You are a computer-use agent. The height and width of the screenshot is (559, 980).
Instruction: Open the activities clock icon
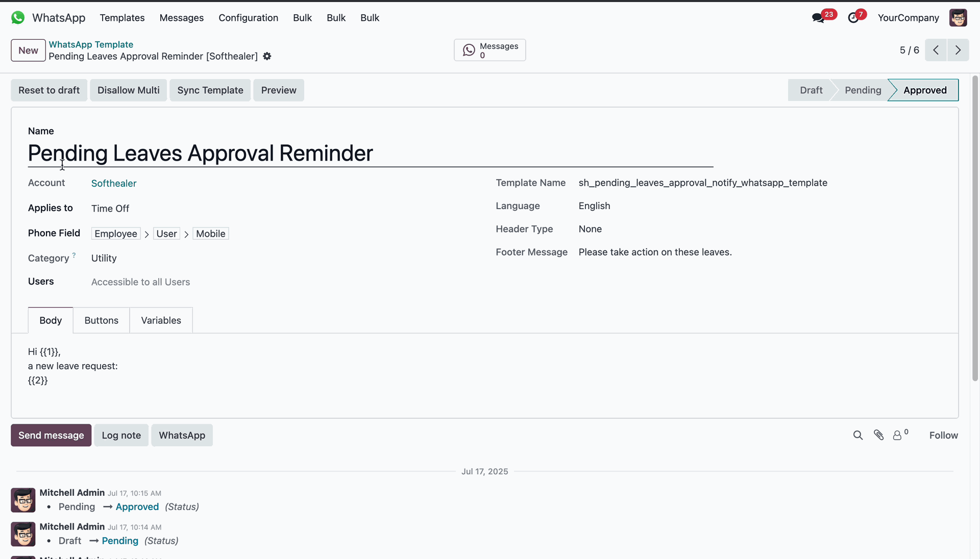click(853, 18)
